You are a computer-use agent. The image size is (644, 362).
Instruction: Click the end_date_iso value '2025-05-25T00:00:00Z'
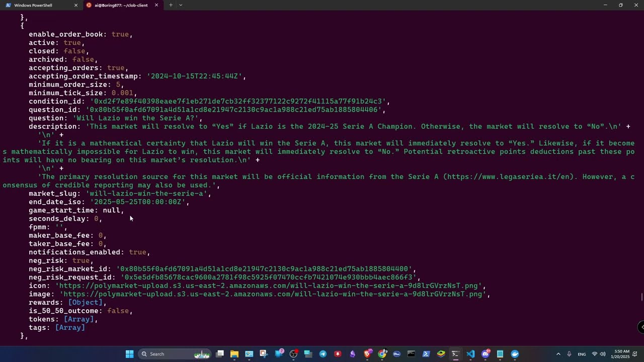pos(138,202)
